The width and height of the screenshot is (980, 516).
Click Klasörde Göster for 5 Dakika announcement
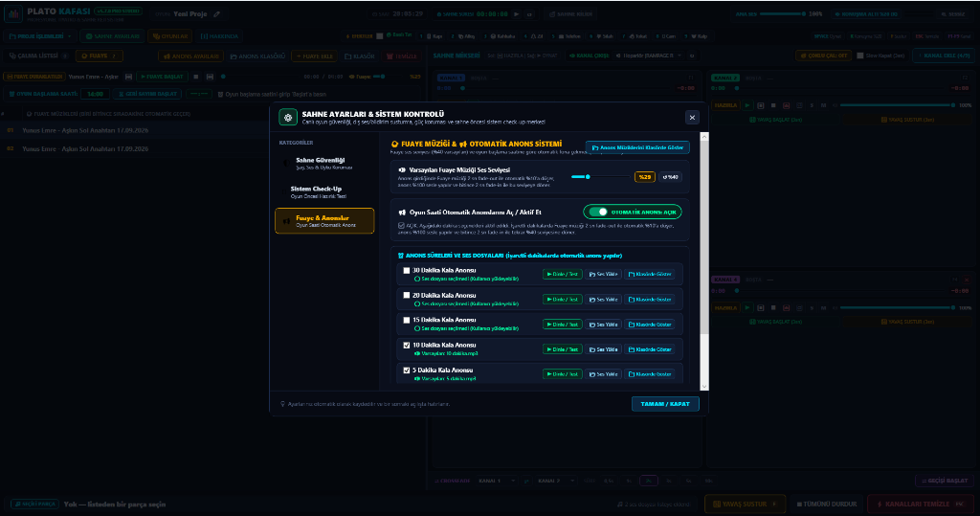click(x=650, y=374)
